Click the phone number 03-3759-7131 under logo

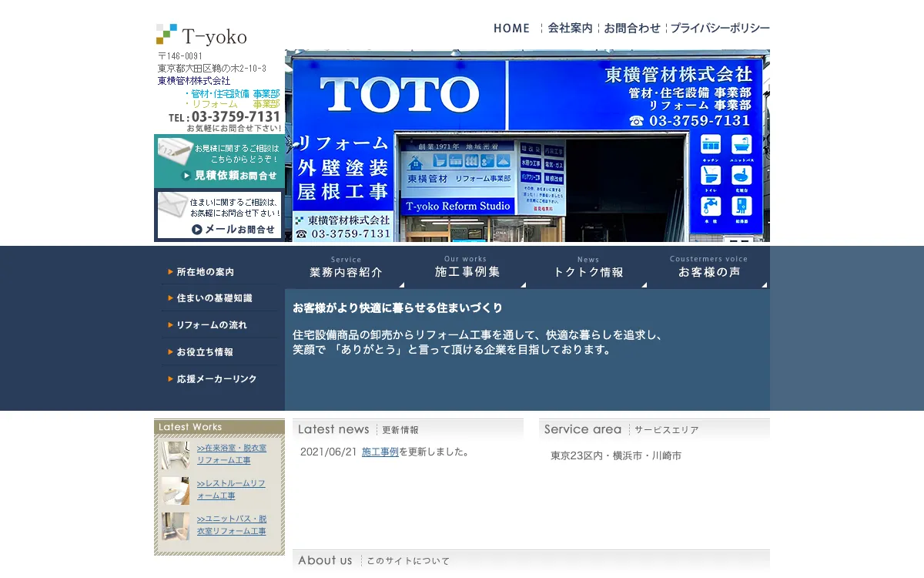click(x=236, y=117)
